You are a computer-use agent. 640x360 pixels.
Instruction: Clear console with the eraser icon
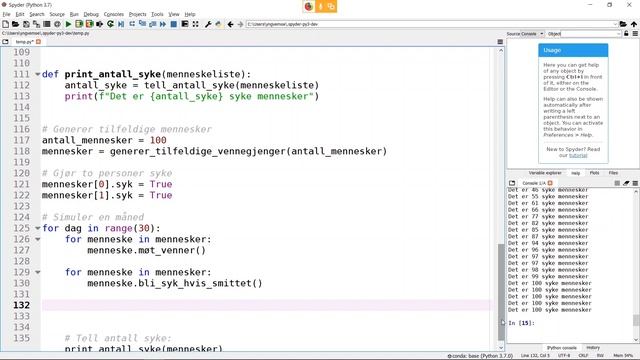click(x=626, y=183)
